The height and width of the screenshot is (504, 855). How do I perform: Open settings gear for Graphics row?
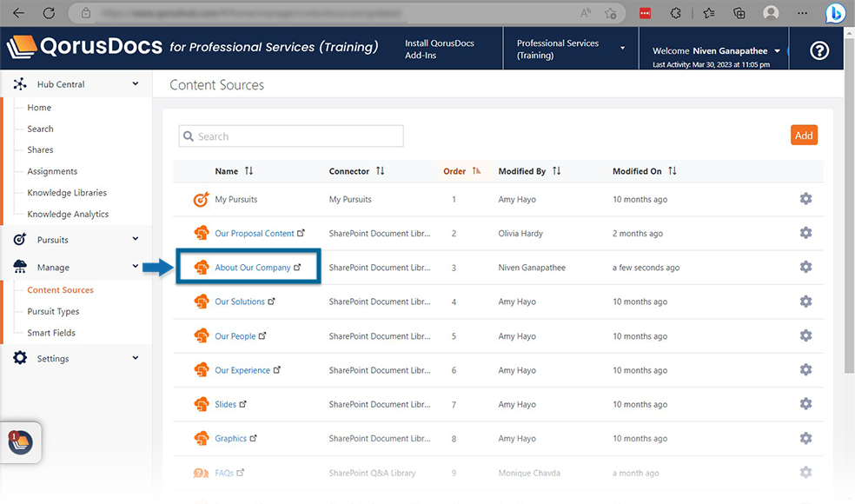pyautogui.click(x=806, y=438)
